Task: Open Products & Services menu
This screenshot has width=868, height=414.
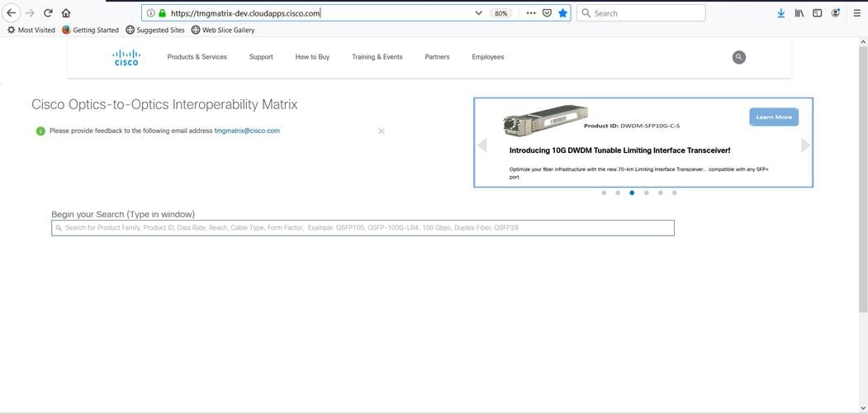Action: coord(197,57)
